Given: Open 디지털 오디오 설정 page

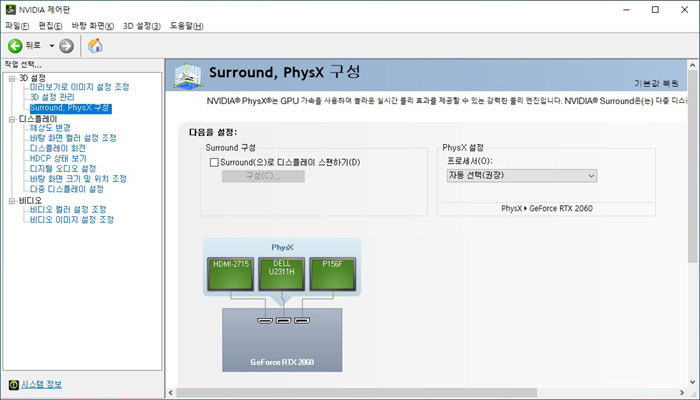Looking at the screenshot, I should 63,169.
